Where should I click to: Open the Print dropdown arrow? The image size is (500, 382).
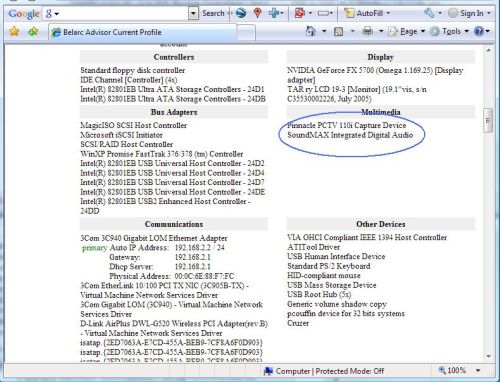coord(381,32)
